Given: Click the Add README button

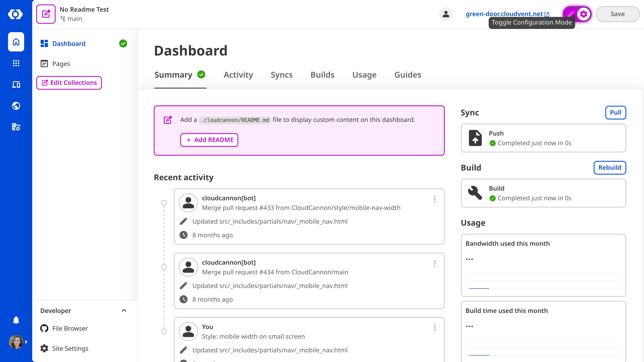Looking at the screenshot, I should 209,140.
